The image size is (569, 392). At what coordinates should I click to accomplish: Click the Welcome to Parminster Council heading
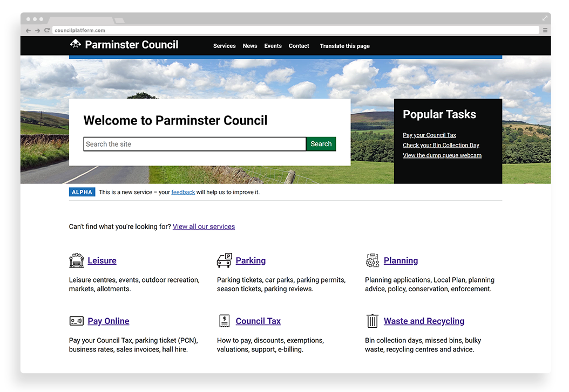coord(175,120)
